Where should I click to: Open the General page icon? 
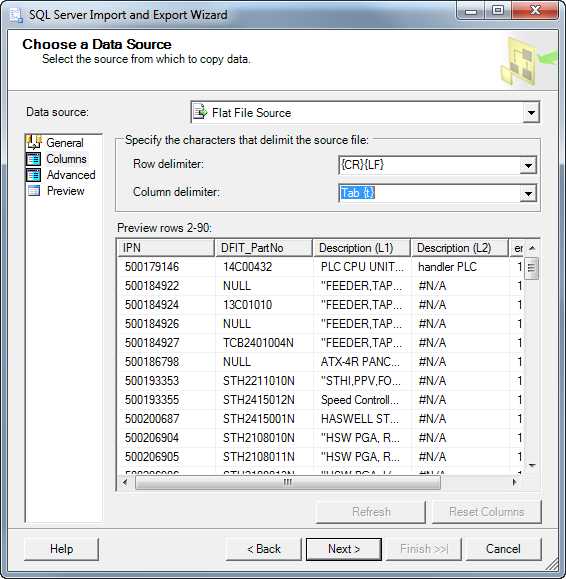click(x=34, y=142)
